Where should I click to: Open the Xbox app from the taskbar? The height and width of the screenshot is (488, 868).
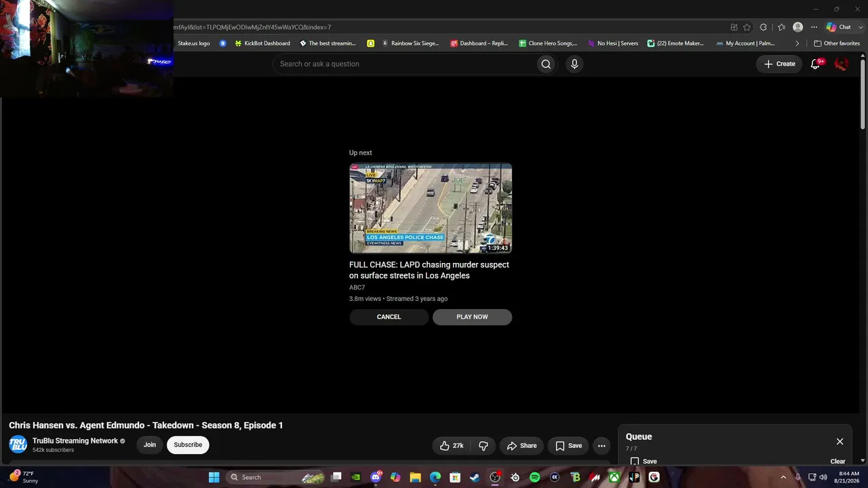pyautogui.click(x=614, y=477)
